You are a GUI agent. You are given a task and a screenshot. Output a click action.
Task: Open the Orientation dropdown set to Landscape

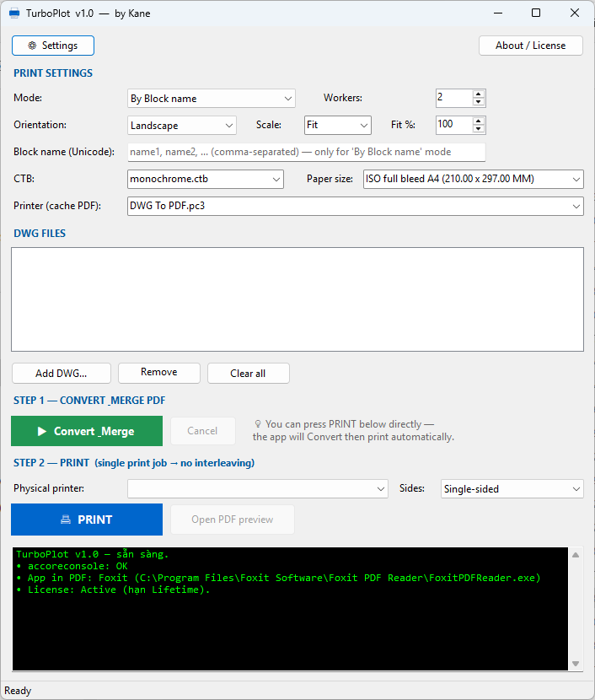[182, 126]
